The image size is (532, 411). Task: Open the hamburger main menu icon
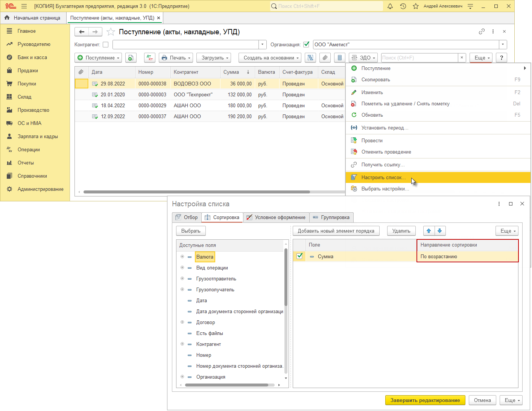24,6
